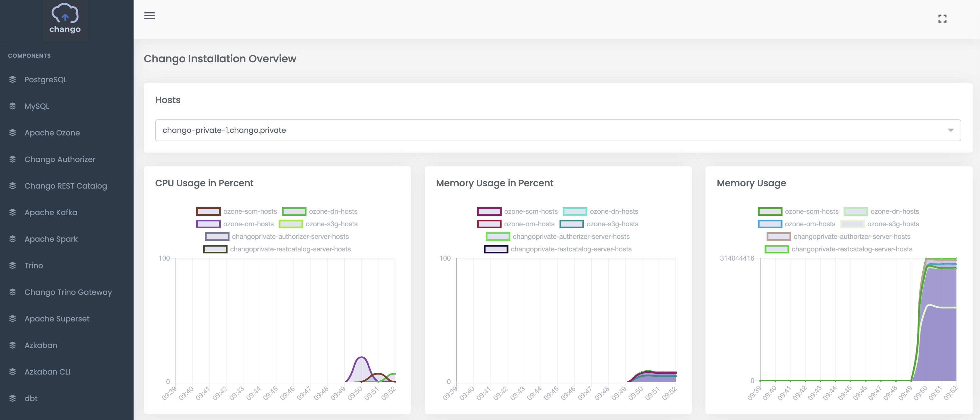
Task: Click the Chango cloud logo
Action: click(65, 18)
